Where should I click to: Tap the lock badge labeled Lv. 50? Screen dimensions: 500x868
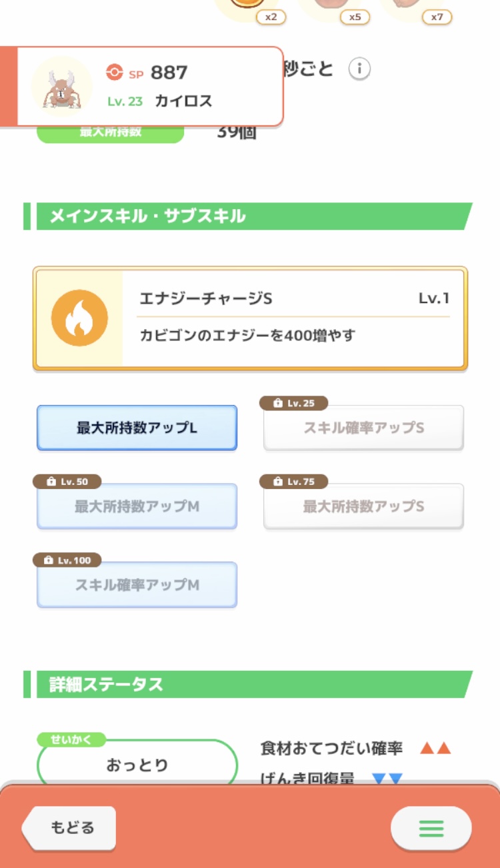click(67, 481)
